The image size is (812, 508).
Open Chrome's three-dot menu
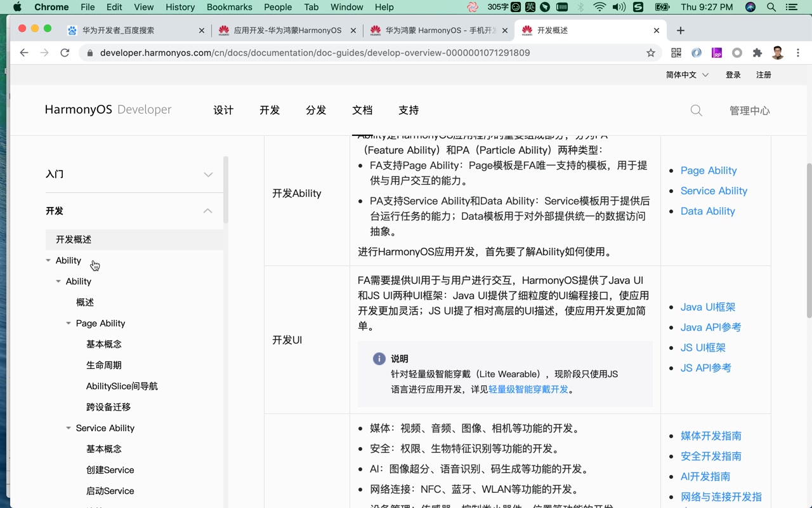point(798,53)
